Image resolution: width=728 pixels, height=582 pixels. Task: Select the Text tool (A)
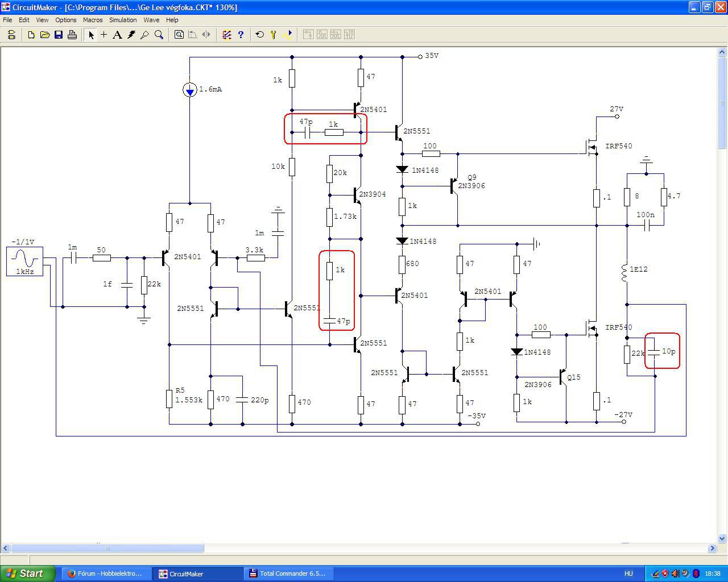point(117,35)
